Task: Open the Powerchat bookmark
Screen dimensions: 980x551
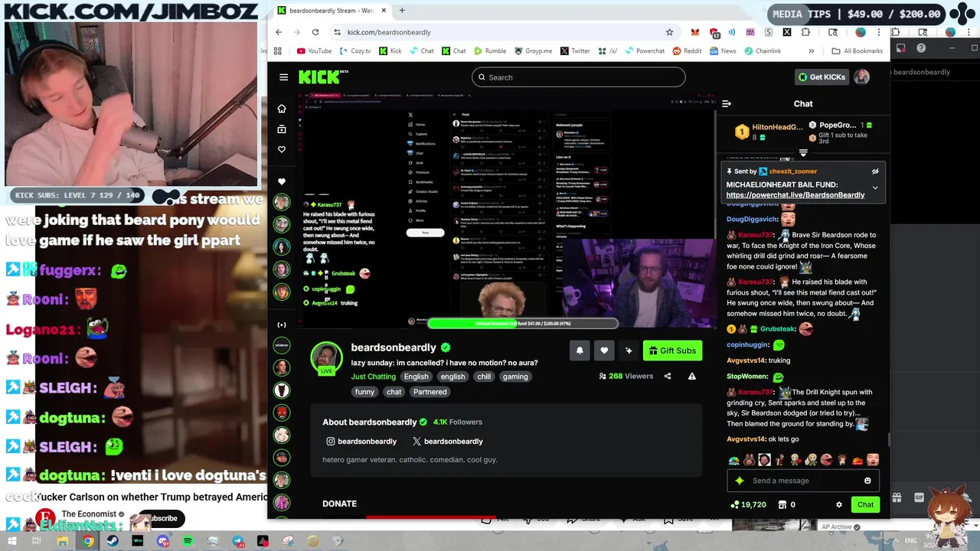Action: coord(645,51)
